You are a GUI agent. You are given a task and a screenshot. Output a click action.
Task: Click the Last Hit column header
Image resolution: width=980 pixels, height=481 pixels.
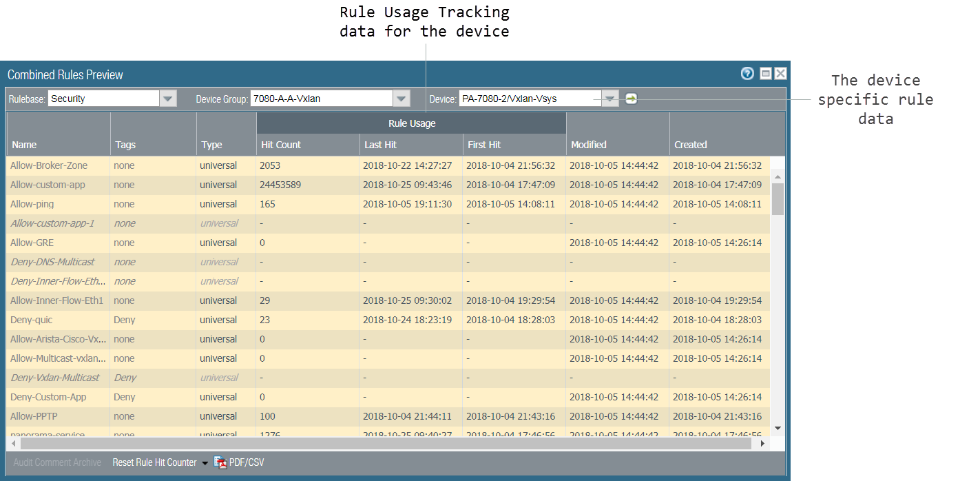coord(380,145)
